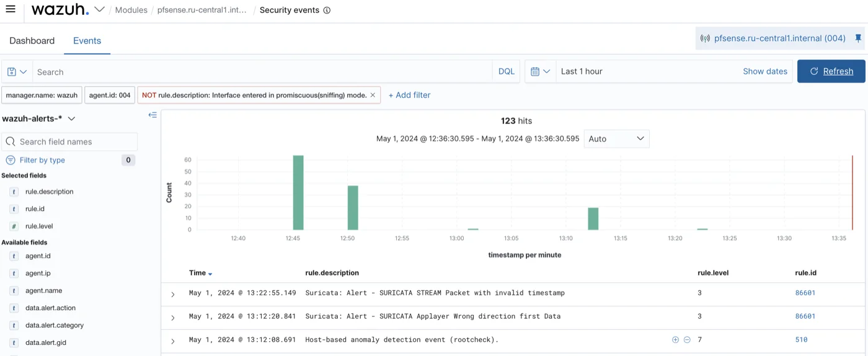The image size is (868, 356).
Task: Expand the Wazuh menu chevron beside logo
Action: pyautogui.click(x=99, y=9)
